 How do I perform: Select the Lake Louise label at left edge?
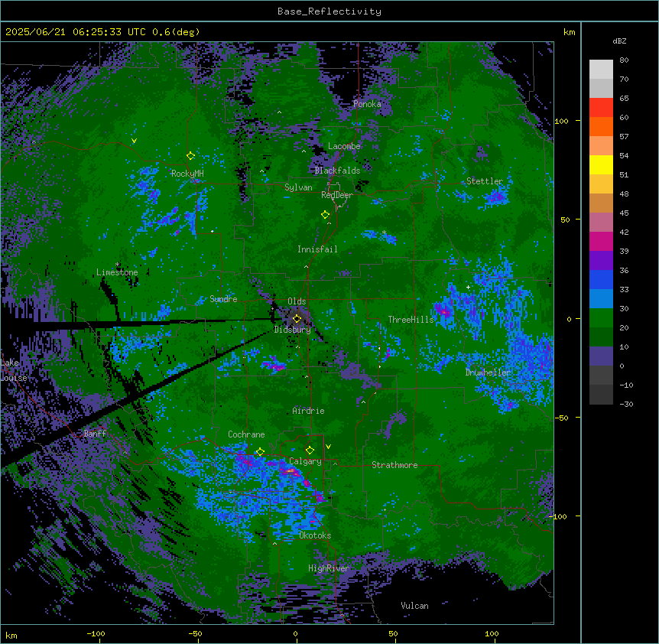point(14,370)
